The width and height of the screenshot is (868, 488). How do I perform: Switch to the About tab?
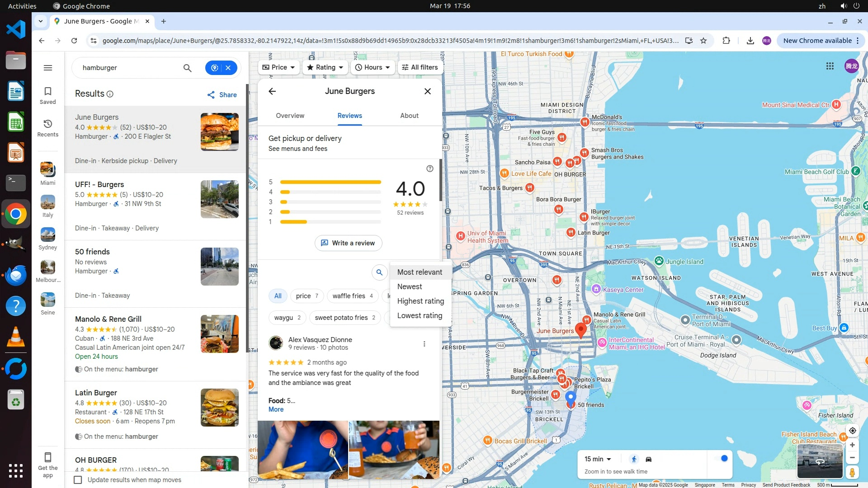(409, 116)
